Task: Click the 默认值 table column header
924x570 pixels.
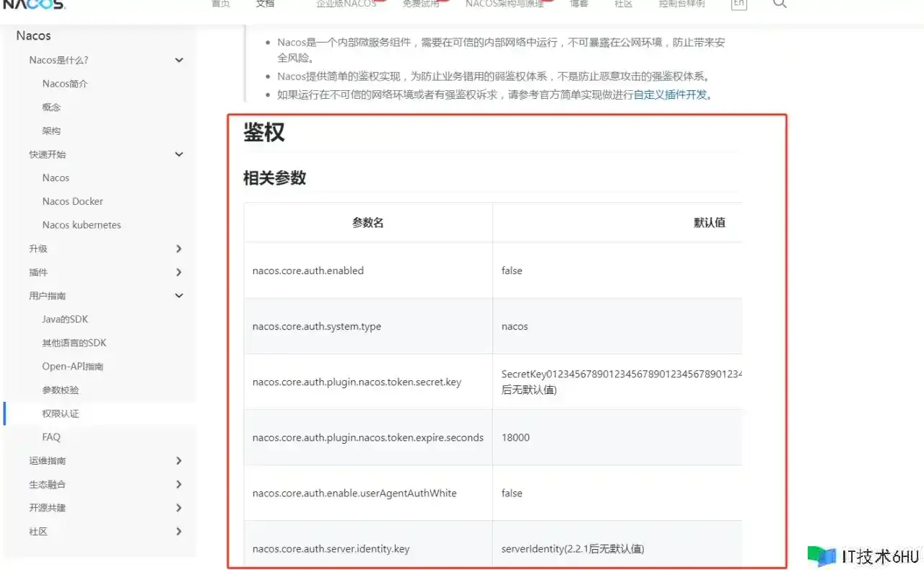Action: (x=618, y=223)
